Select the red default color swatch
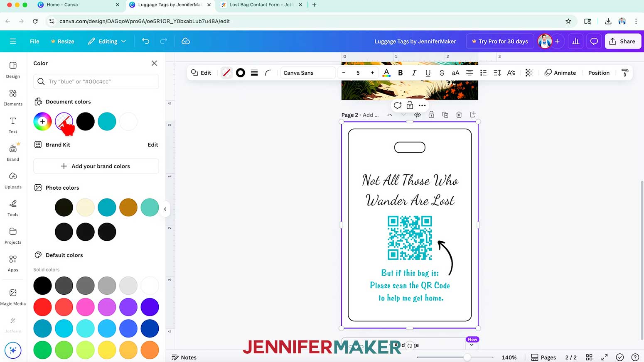This screenshot has width=644, height=362. (42, 307)
